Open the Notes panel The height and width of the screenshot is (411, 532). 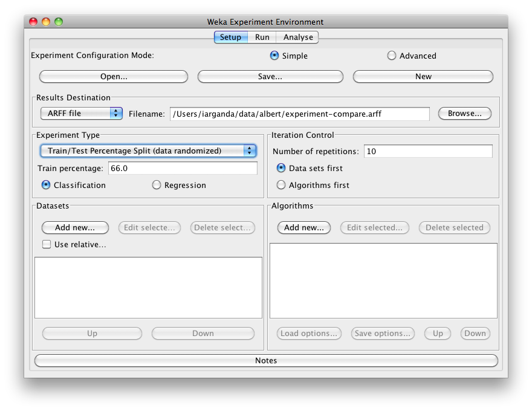[x=266, y=360]
